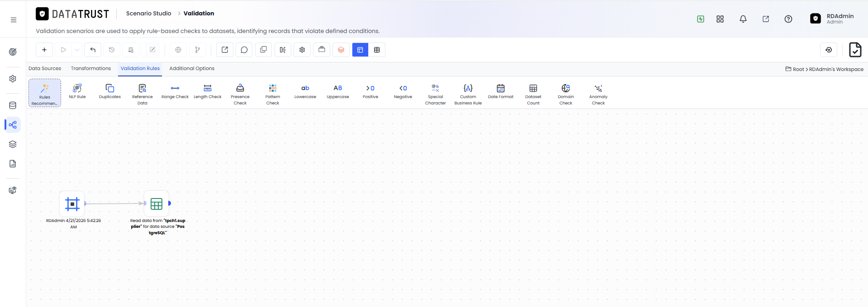Click the duplicate copy toolbar icon
This screenshot has height=307, width=868.
(x=263, y=50)
